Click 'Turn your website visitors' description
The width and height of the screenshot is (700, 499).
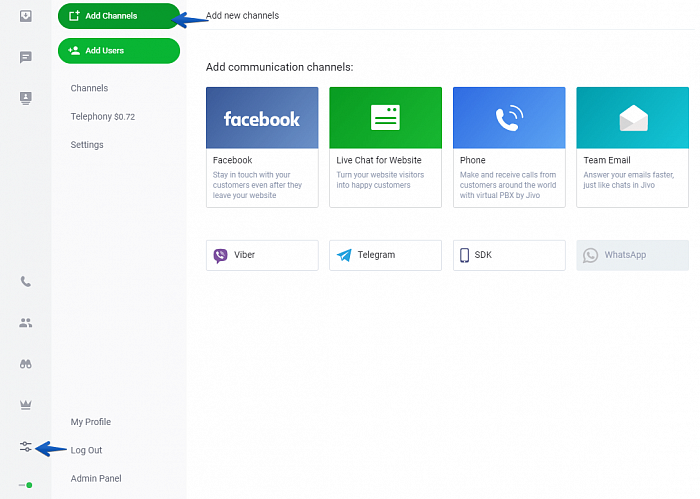(x=380, y=180)
